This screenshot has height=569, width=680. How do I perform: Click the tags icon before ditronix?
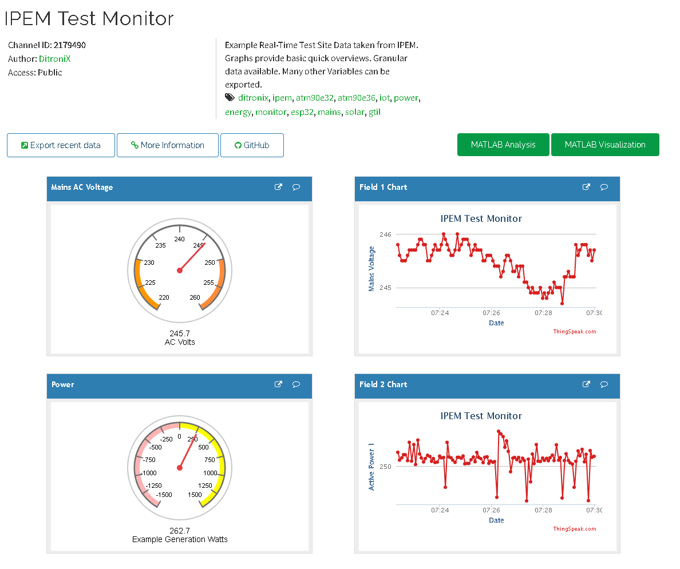(229, 98)
